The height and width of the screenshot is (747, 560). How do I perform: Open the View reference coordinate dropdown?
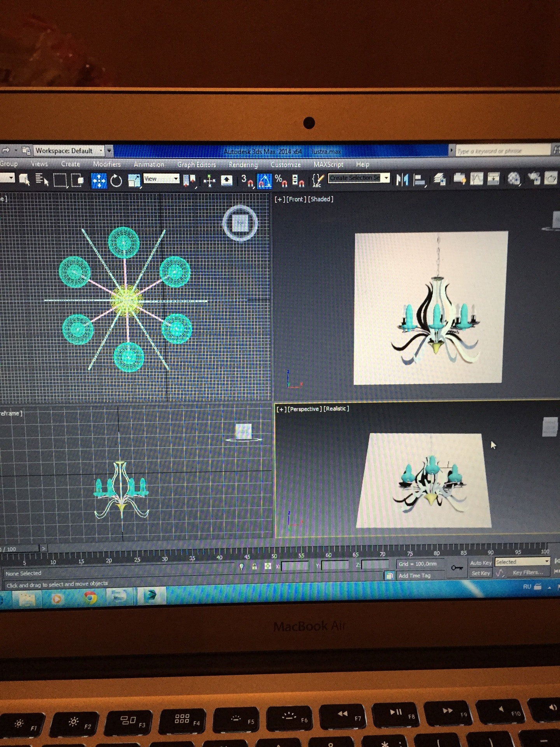(x=161, y=179)
